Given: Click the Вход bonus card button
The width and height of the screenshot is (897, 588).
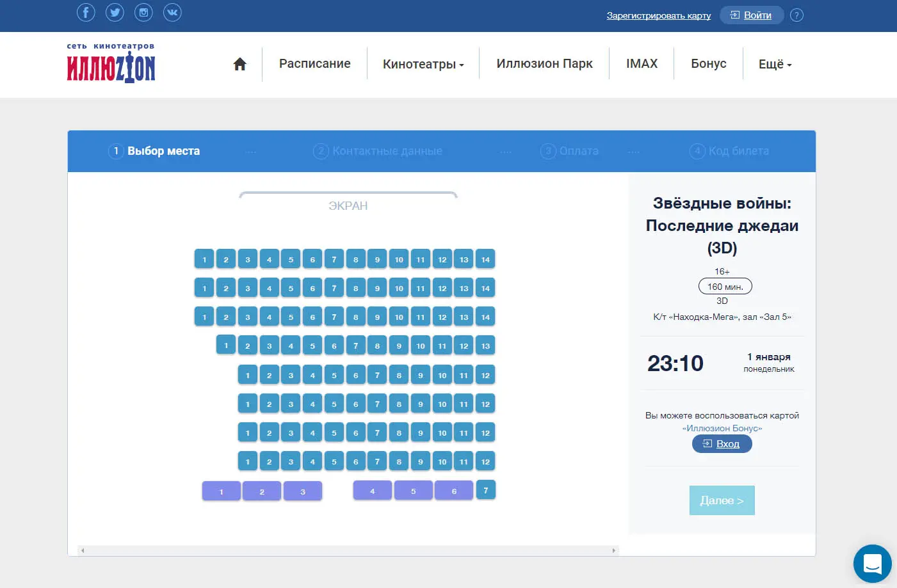Looking at the screenshot, I should pos(722,443).
